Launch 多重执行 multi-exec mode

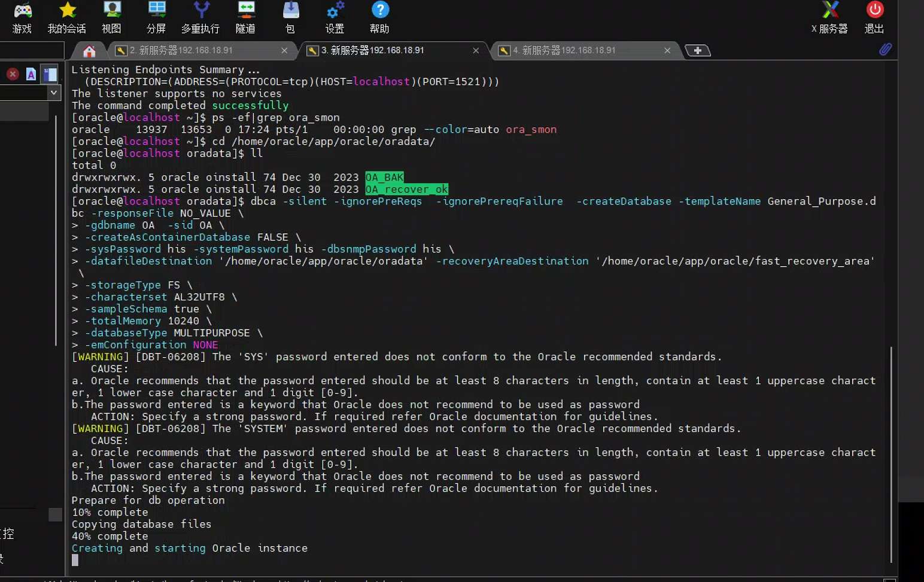[200, 18]
